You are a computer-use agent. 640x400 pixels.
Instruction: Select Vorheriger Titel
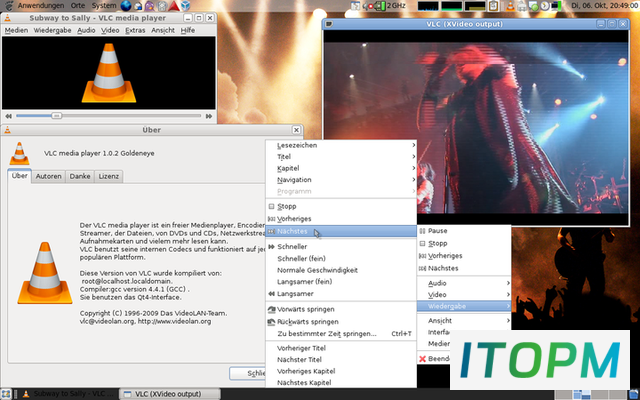tap(341, 348)
